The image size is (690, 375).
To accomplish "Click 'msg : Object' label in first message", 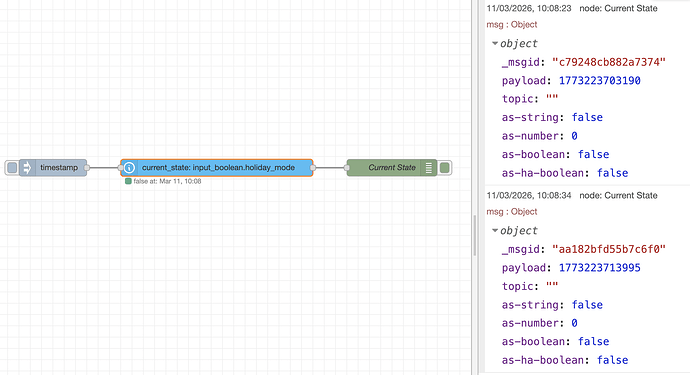I will point(512,25).
